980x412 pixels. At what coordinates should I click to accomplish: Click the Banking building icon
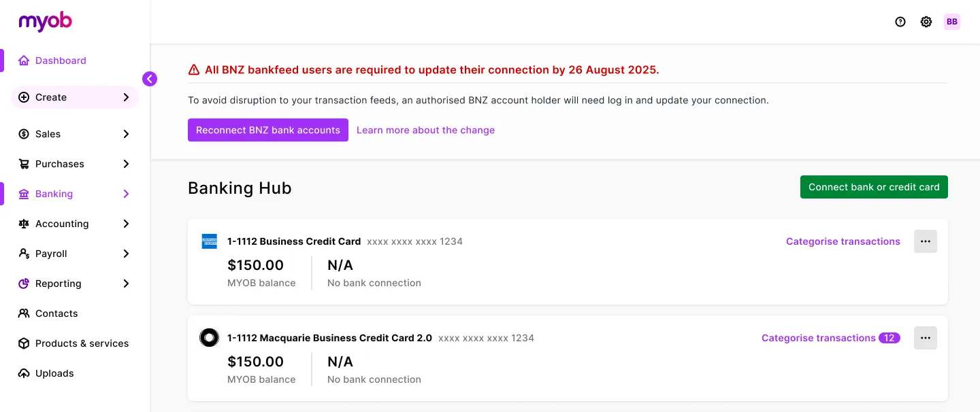(24, 194)
